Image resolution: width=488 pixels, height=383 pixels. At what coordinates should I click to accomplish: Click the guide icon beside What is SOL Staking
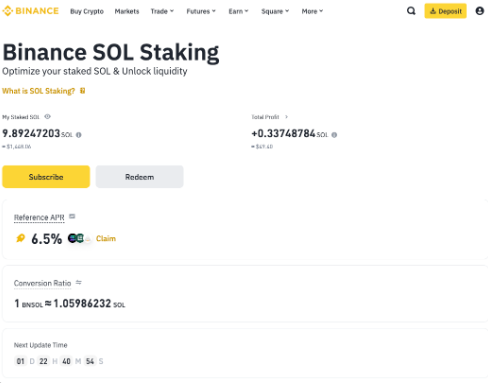tap(83, 91)
